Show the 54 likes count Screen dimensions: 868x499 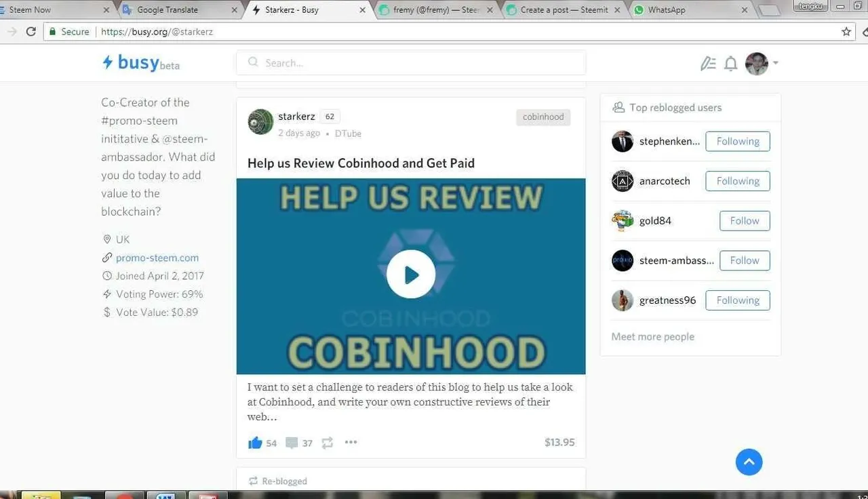(x=271, y=443)
